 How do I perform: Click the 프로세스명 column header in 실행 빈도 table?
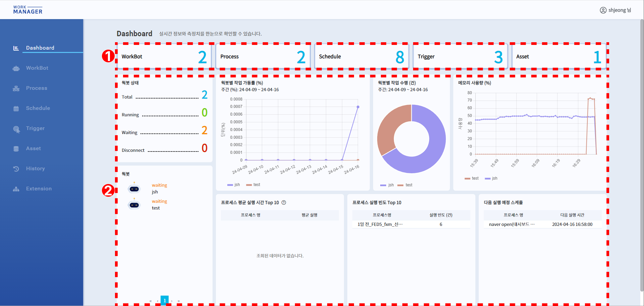382,215
